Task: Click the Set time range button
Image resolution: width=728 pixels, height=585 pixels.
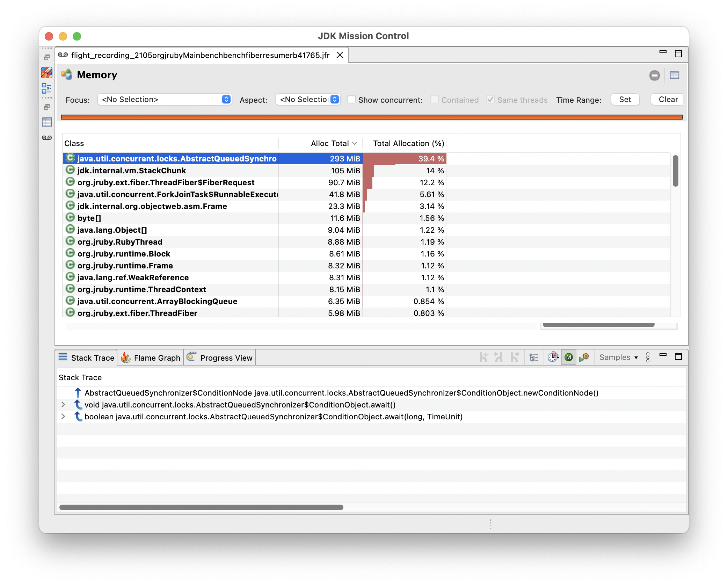Action: point(625,100)
